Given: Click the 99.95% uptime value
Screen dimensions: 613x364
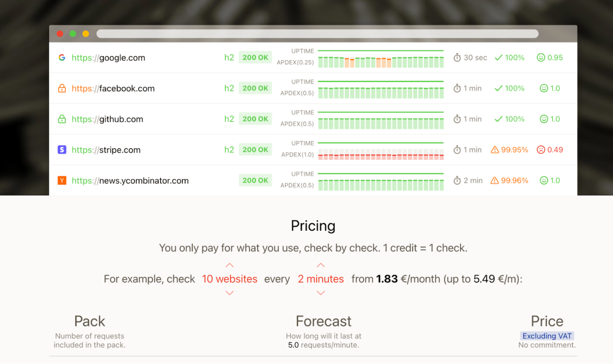Looking at the screenshot, I should [x=515, y=150].
